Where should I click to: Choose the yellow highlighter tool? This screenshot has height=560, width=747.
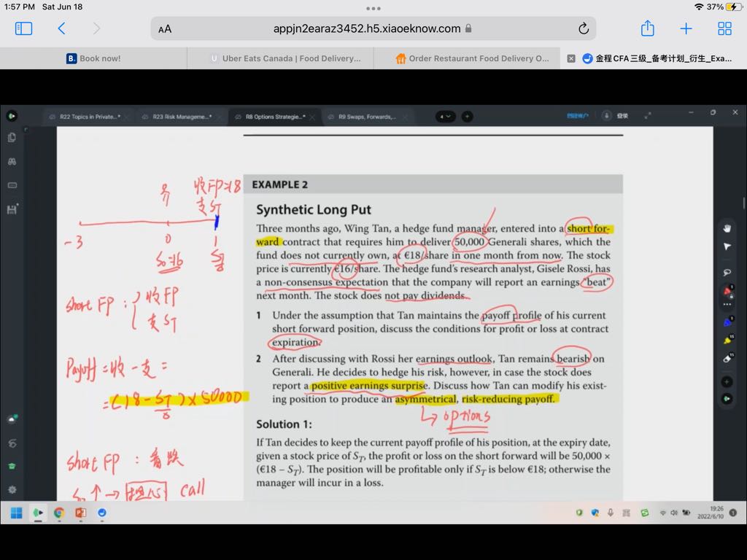[727, 340]
